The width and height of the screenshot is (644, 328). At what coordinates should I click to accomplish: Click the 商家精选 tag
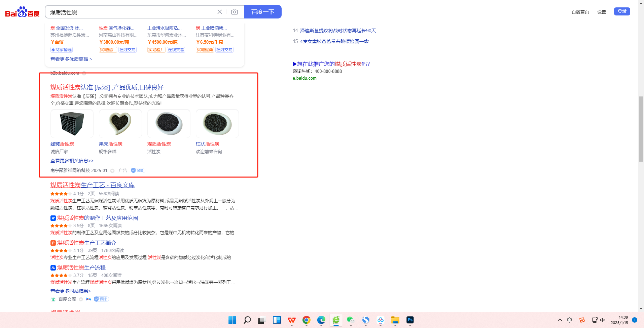[x=62, y=50]
